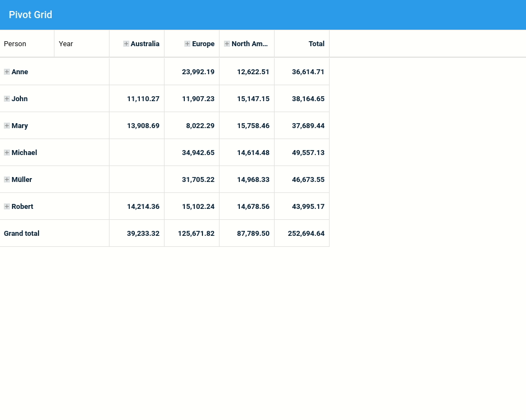Click the Year field header

(65, 43)
